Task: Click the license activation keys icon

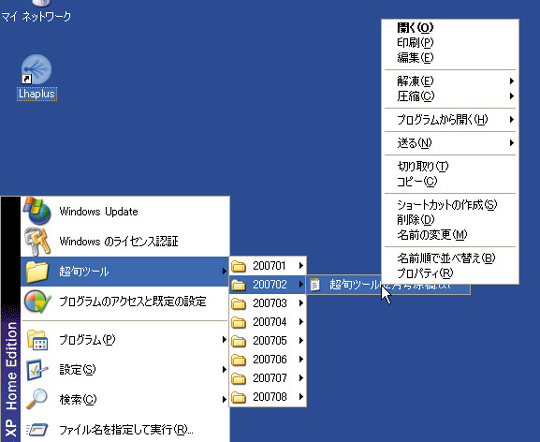Action: click(x=38, y=241)
